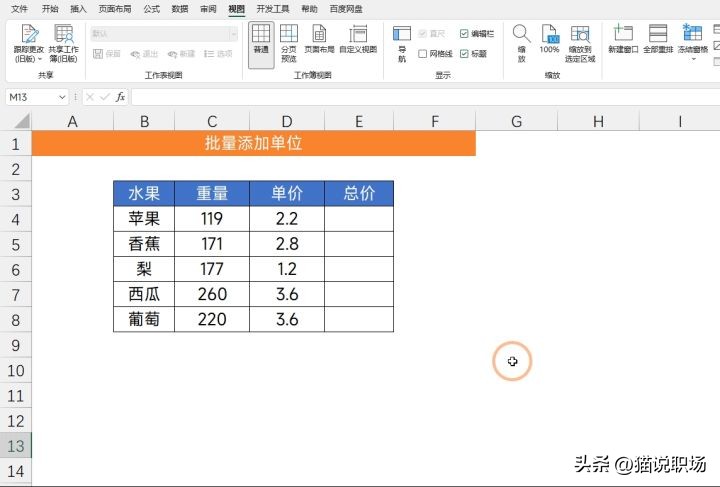Screen dimensions: 720x487
Task: Enable the 网格线 checkbox
Action: [422, 54]
